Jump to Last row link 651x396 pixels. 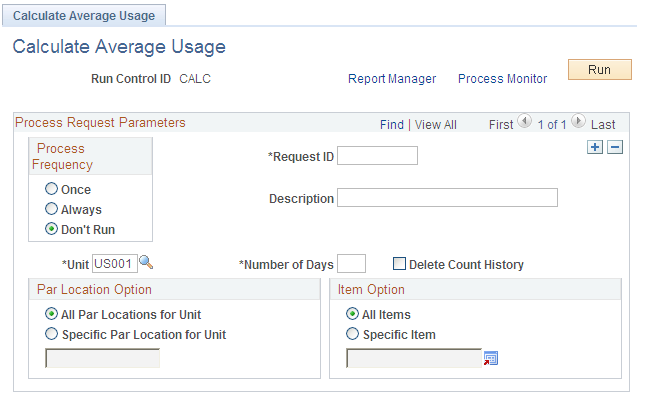[603, 125]
